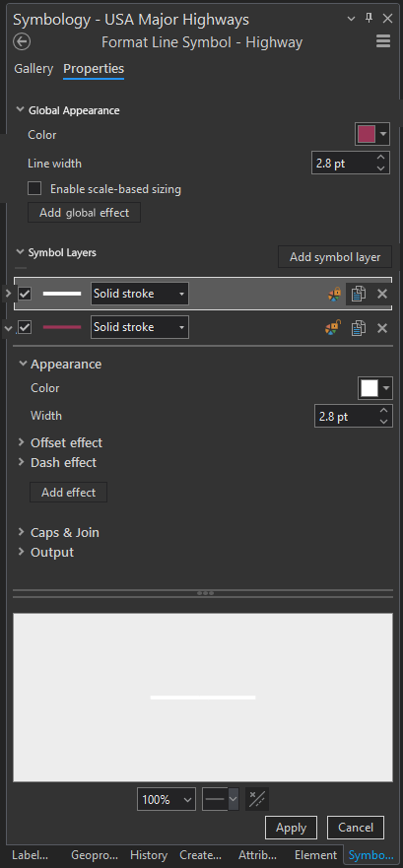Remove the white solid stroke layer
Screen dimensions: 403x868
[x=382, y=294]
